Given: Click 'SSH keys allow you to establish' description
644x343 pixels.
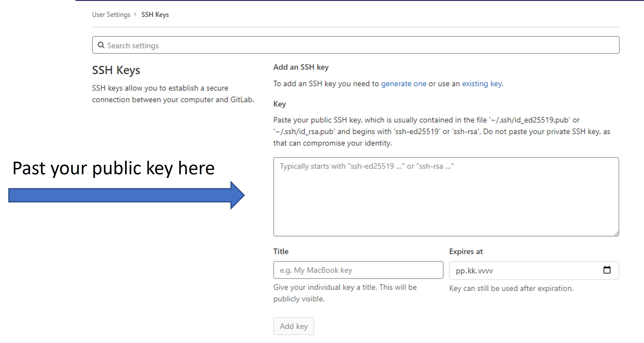Looking at the screenshot, I should point(173,94).
